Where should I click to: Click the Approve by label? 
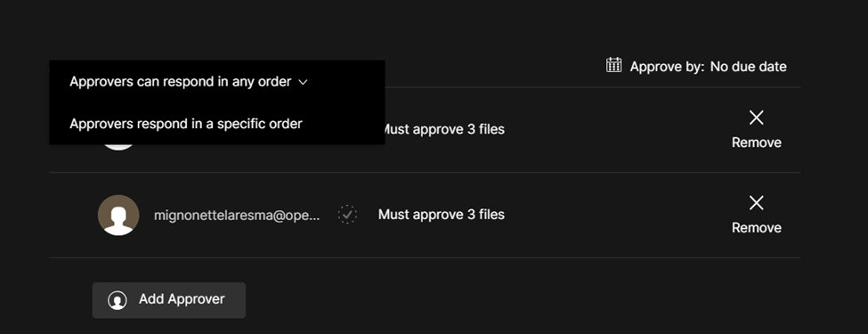(x=667, y=67)
